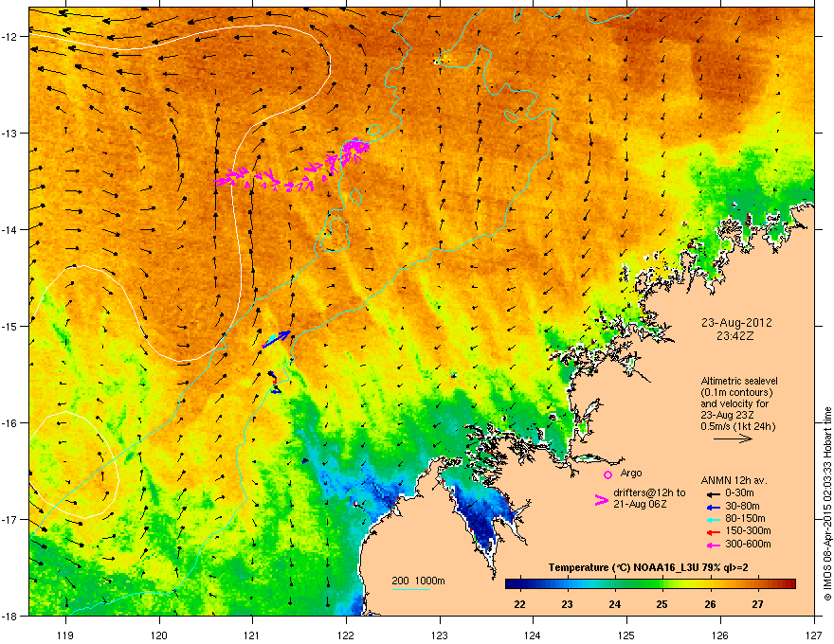Click the longitude axis label '126'
The height and width of the screenshot is (644, 834).
coord(720,635)
